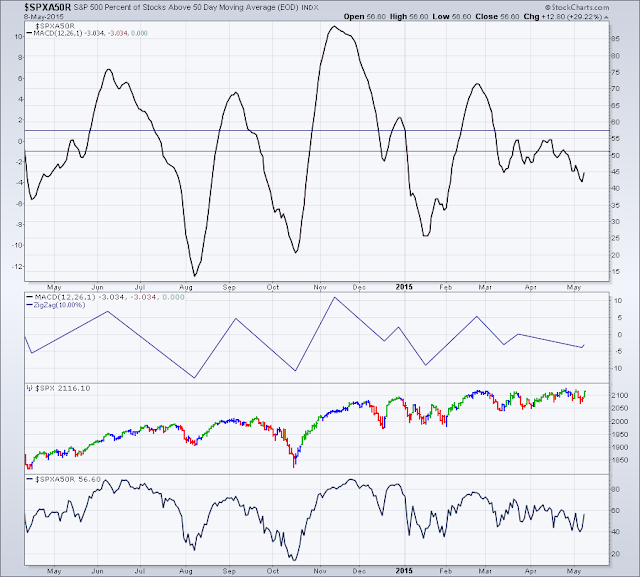640x577 pixels.
Task: Click the $SPX 2116.10 legend label
Action: (x=62, y=388)
